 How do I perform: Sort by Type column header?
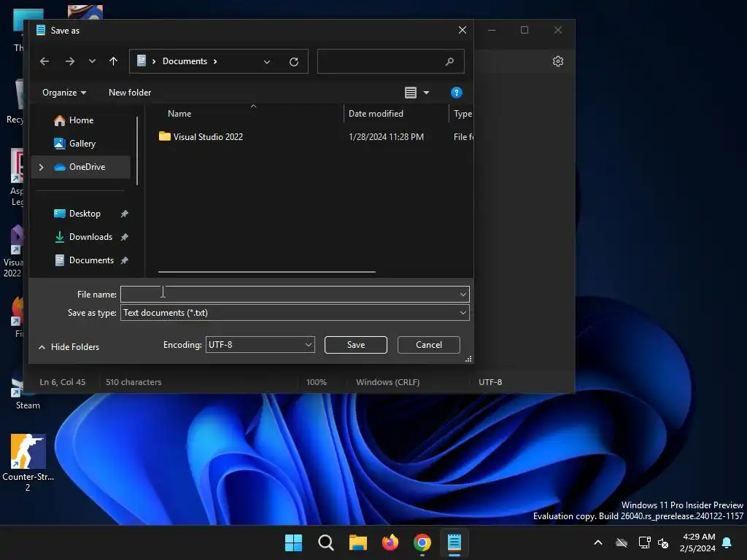tap(462, 114)
